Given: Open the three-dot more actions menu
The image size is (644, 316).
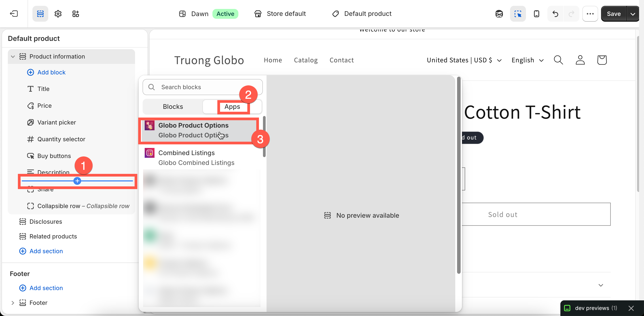Looking at the screenshot, I should click(590, 14).
